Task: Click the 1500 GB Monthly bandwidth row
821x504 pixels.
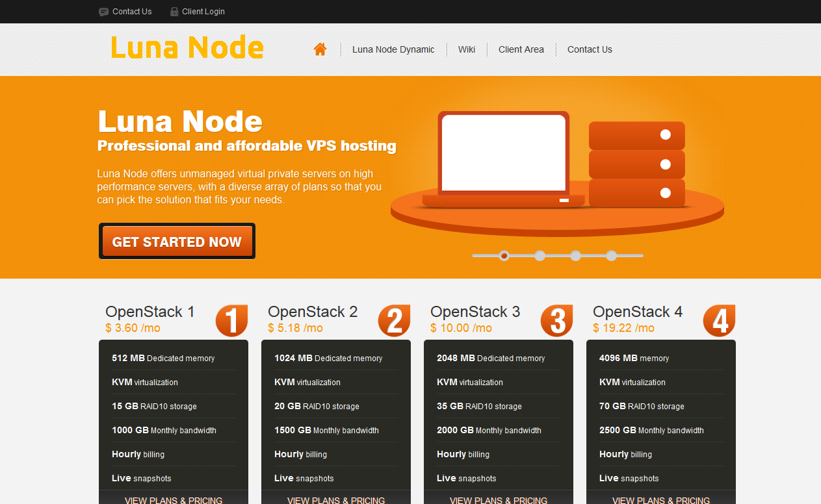Action: coord(336,430)
